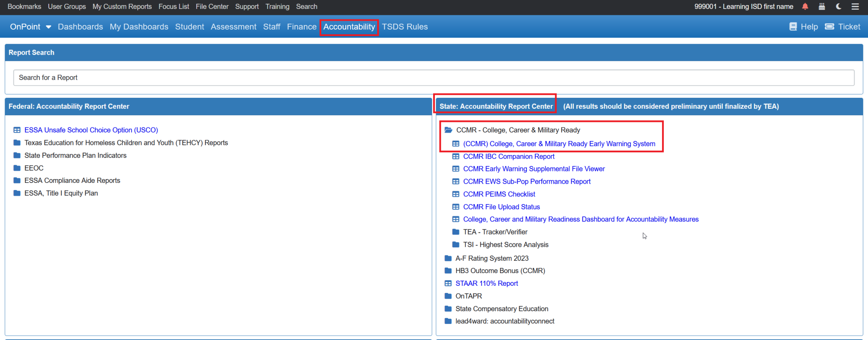Open the Accountability menu tab
Viewport: 868px width, 340px height.
[x=349, y=27]
